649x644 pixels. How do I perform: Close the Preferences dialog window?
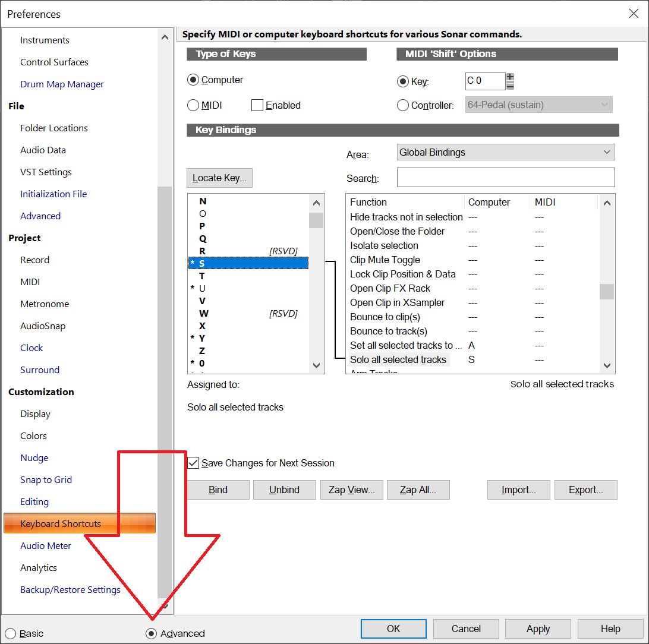click(x=634, y=14)
